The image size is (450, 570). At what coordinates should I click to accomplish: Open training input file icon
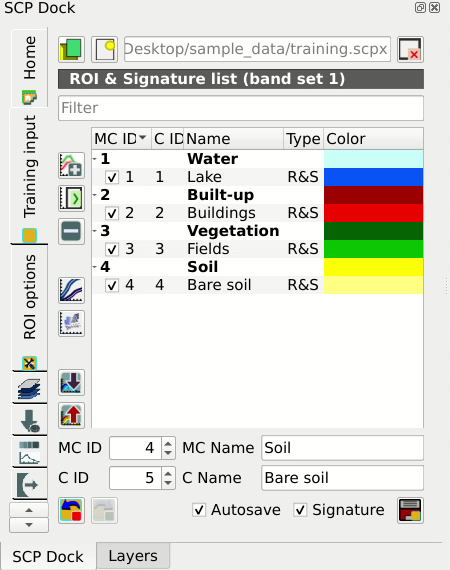click(x=71, y=49)
